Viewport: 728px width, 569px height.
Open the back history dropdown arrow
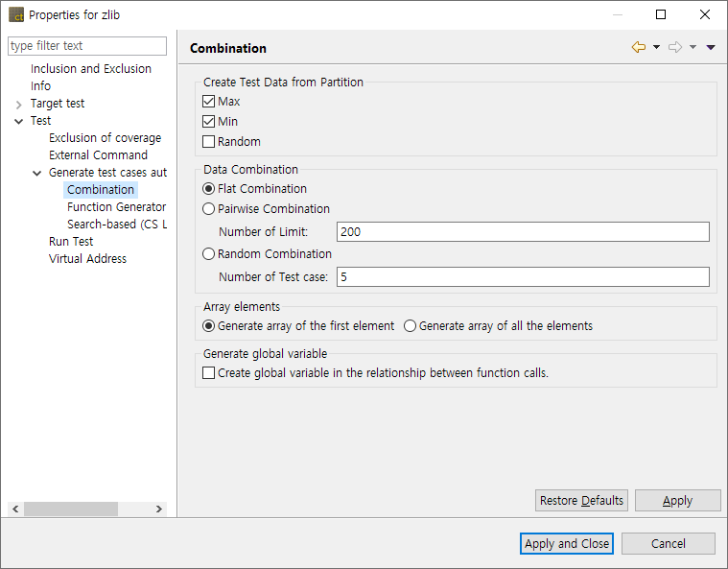pos(656,47)
